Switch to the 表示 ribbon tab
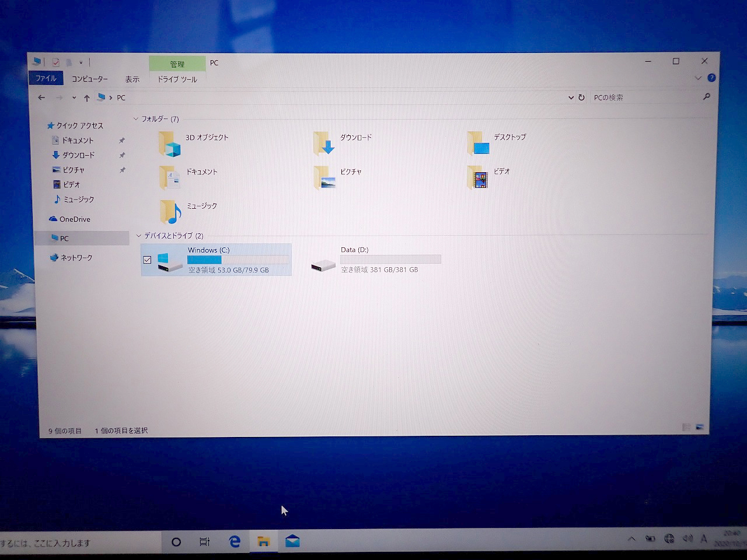The image size is (747, 560). tap(132, 79)
